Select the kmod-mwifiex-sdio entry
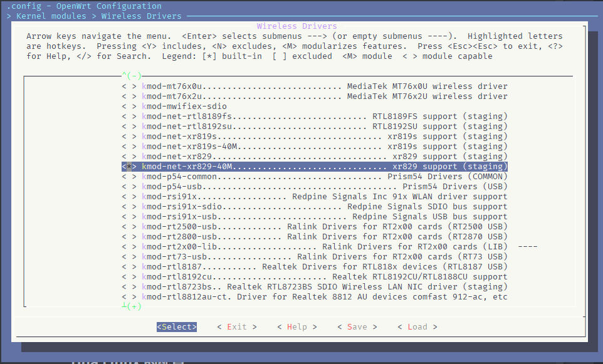The width and height of the screenshot is (603, 364). tap(184, 107)
